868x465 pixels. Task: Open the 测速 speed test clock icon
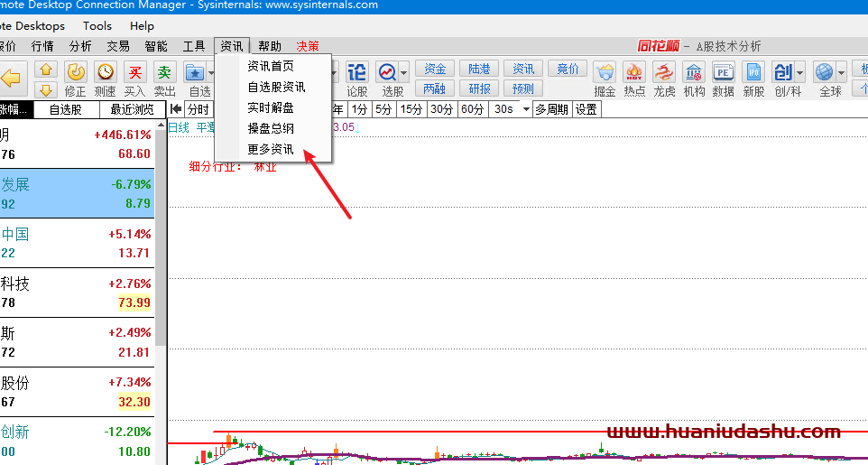(x=106, y=73)
